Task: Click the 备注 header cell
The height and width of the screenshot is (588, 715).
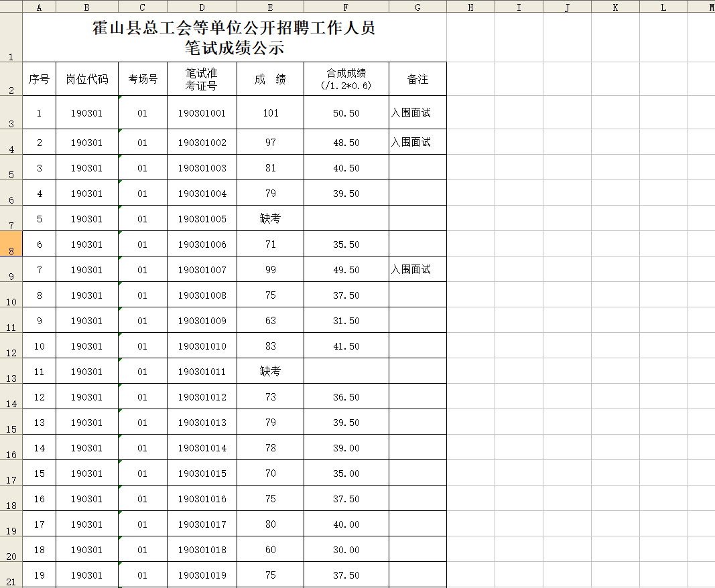Action: tap(417, 79)
